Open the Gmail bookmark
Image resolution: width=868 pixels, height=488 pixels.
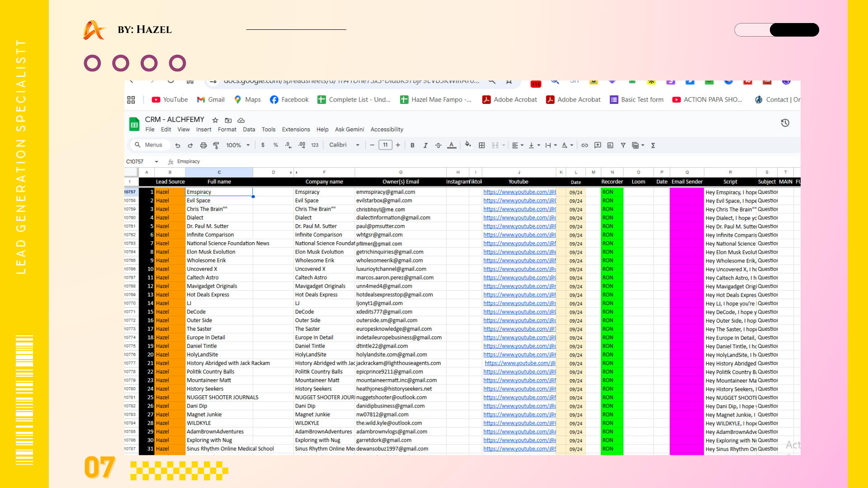(211, 99)
